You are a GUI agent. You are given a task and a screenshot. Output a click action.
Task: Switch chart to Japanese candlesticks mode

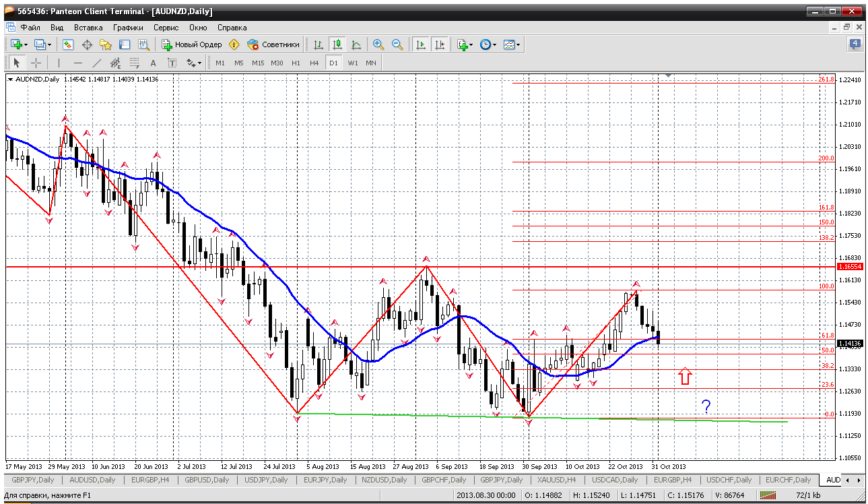coord(337,44)
